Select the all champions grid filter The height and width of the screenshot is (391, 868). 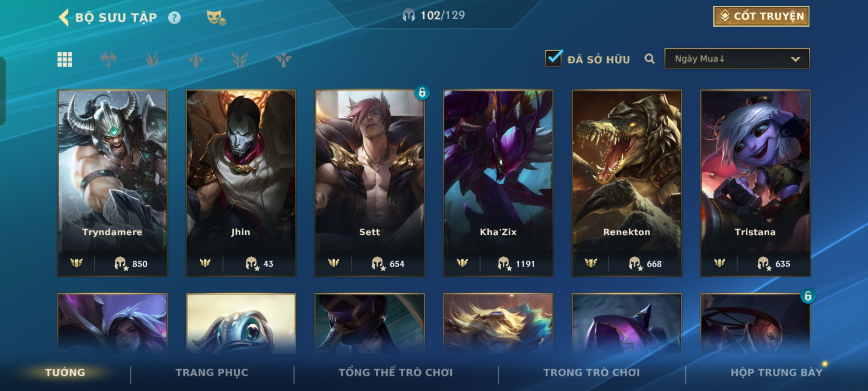coord(65,59)
